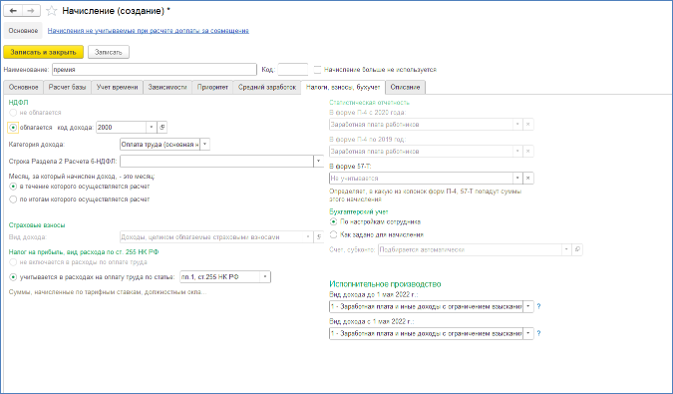Screen dimensions: 673x394
Task: Clear the П-4 с 2020 года field
Action: point(528,124)
